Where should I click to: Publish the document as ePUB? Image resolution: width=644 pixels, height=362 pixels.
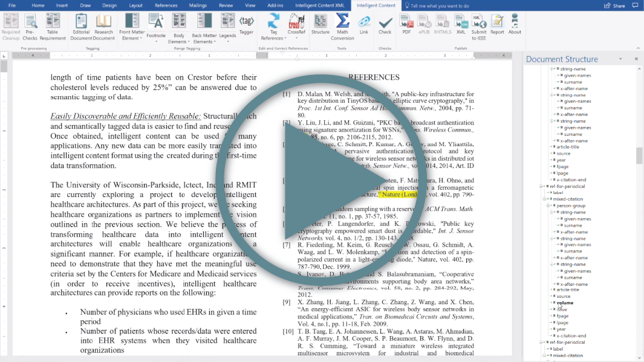coord(424,25)
